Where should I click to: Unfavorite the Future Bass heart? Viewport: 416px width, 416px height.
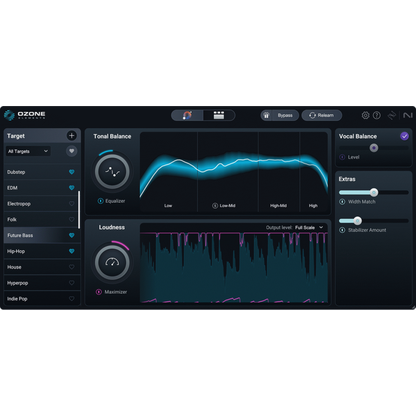[x=71, y=235]
